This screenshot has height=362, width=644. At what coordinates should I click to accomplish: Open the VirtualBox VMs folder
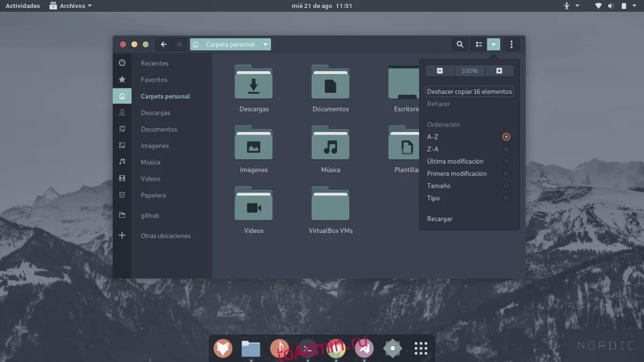click(331, 203)
